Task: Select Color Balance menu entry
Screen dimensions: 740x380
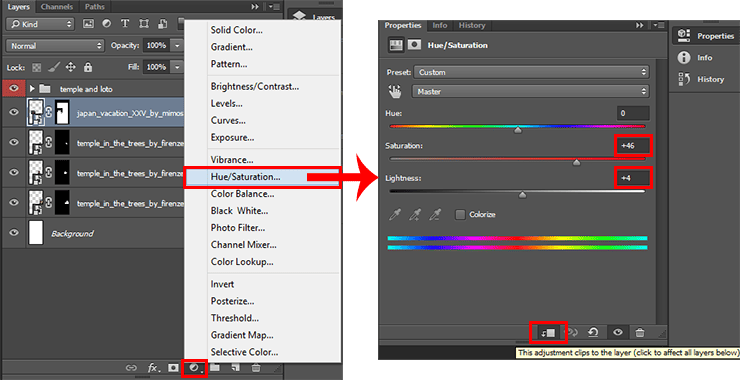Action: [x=242, y=194]
